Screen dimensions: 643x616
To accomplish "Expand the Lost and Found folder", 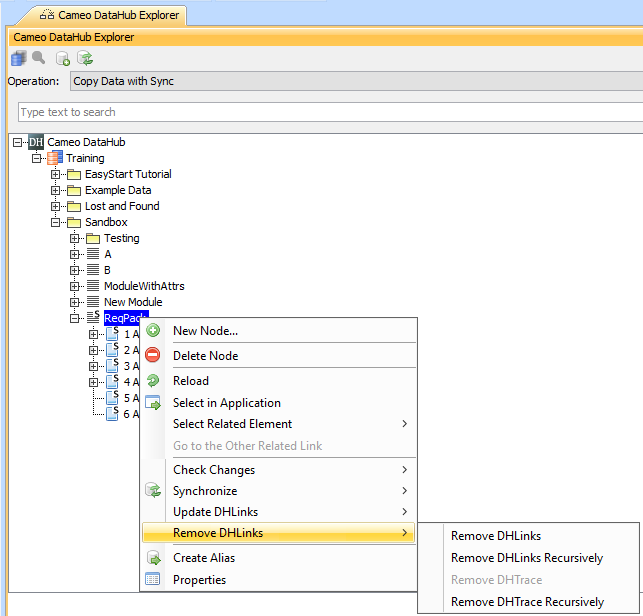I will click(x=56, y=206).
